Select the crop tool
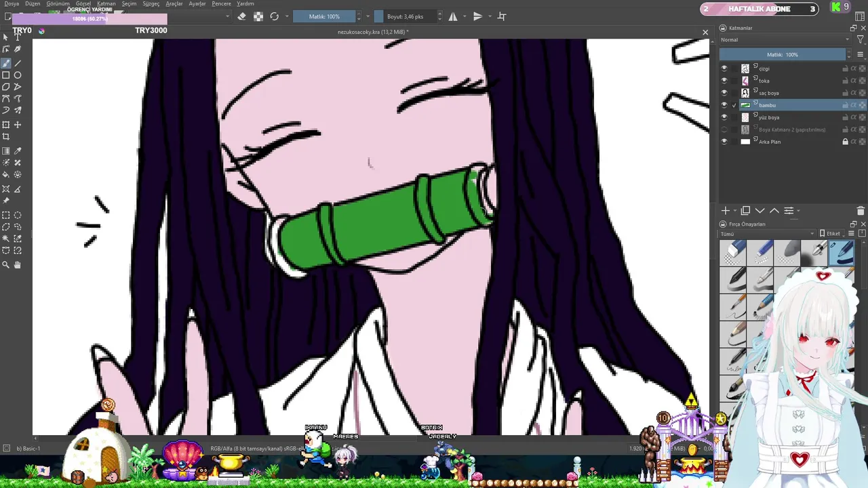Screen dimensions: 868x488 pos(6,136)
